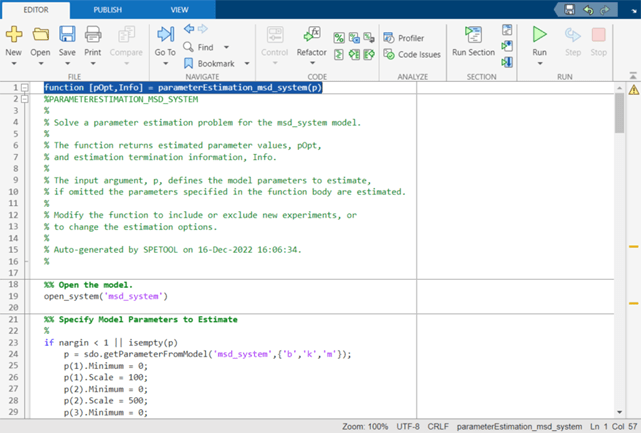Save the current script

67,35
